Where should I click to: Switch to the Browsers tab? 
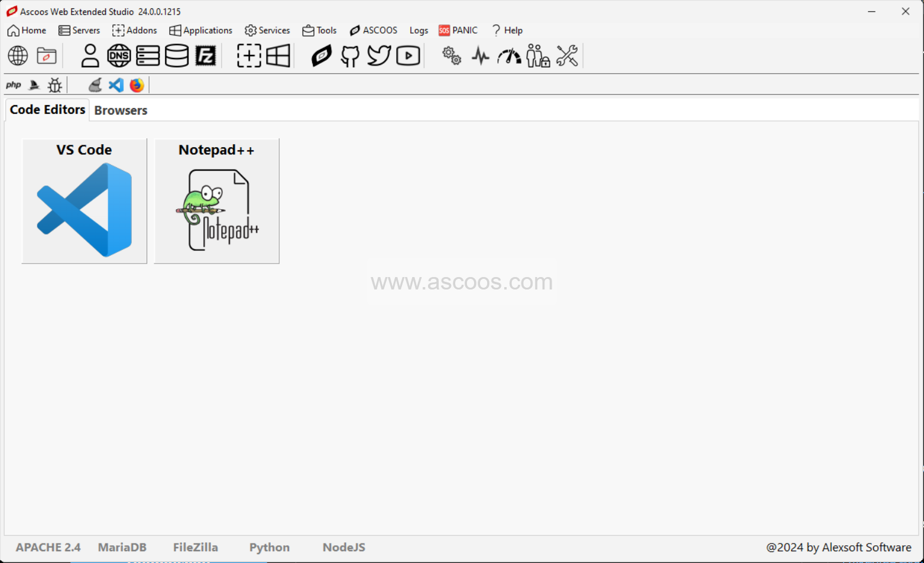(121, 110)
